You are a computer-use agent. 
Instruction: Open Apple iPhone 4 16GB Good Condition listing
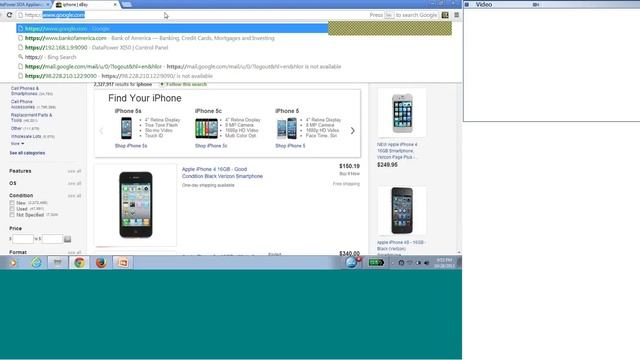(222, 173)
